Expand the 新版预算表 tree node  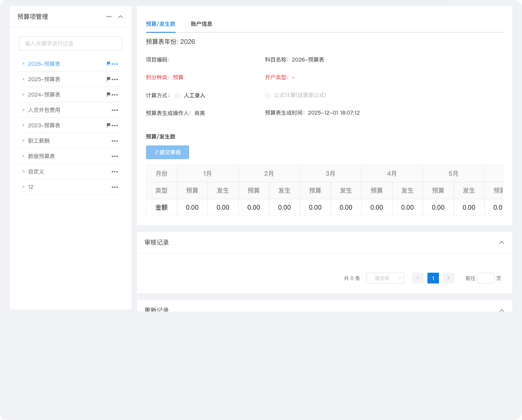pos(23,156)
